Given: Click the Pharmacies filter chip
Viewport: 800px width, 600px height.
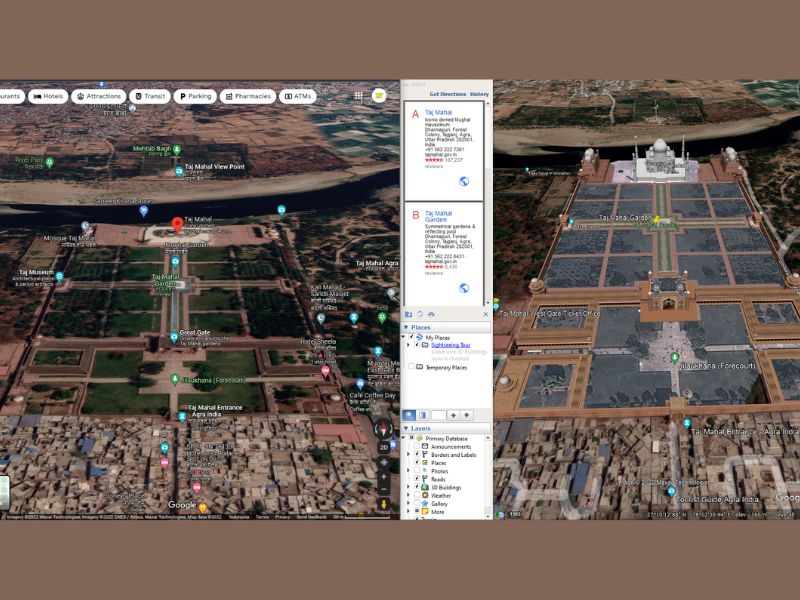Looking at the screenshot, I should click(247, 96).
